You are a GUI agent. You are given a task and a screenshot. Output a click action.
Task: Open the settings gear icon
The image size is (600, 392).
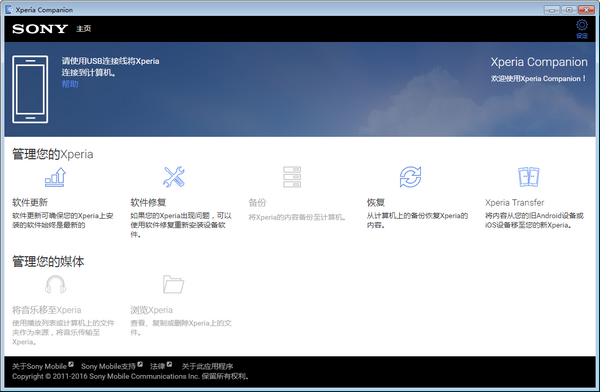point(582,25)
